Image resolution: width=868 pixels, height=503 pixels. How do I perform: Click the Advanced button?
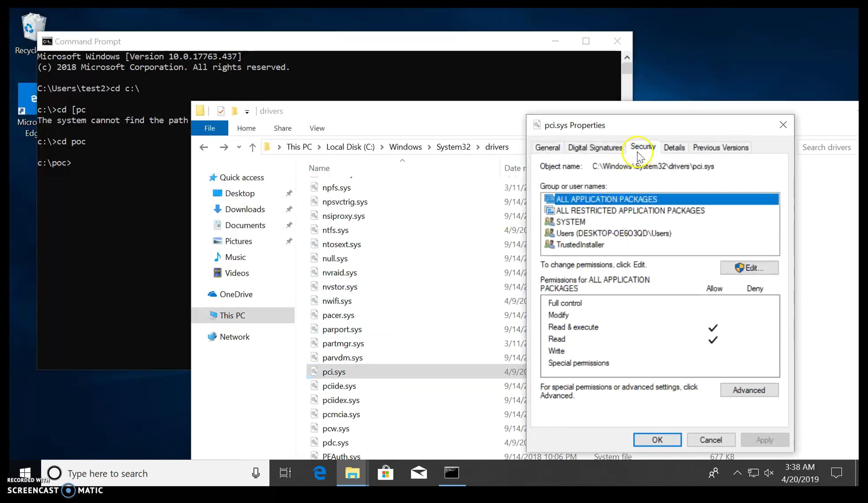tap(749, 390)
